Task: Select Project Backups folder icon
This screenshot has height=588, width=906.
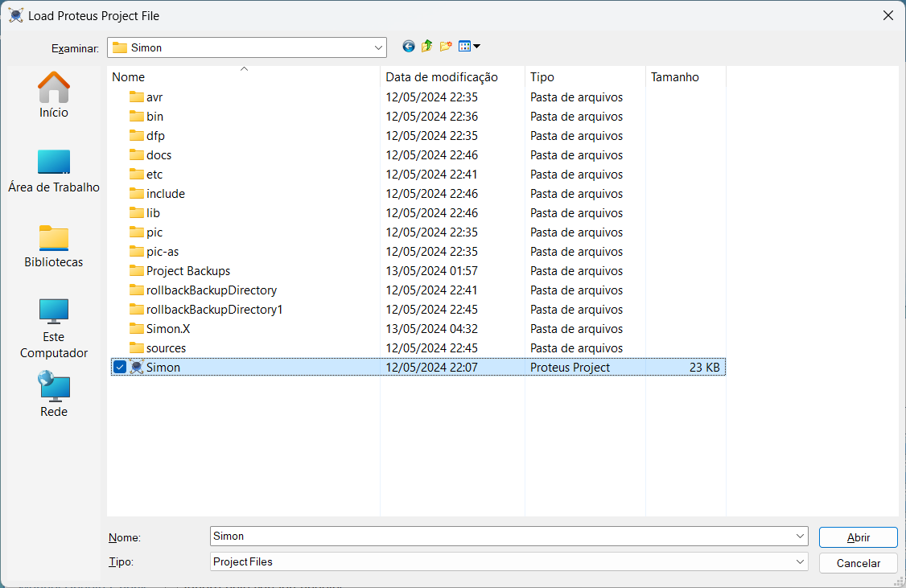Action: point(136,271)
